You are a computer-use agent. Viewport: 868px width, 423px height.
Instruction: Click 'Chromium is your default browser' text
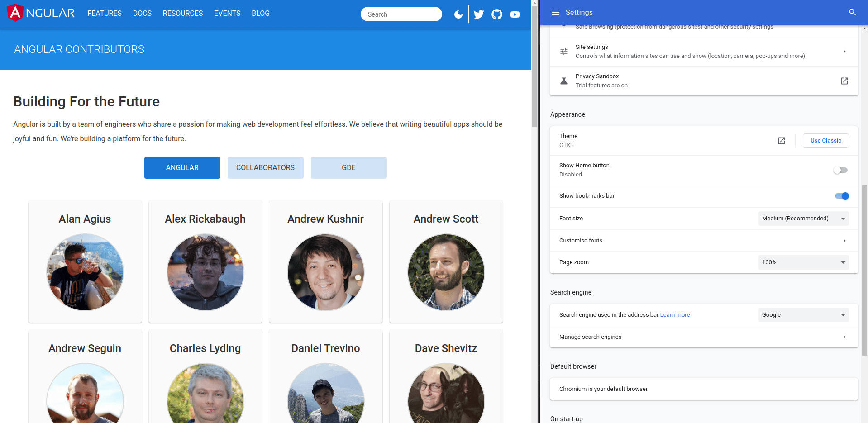(x=603, y=389)
